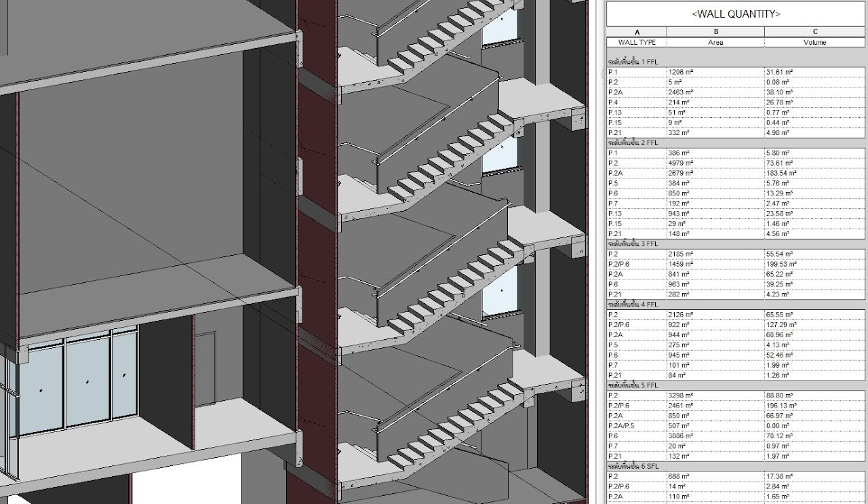Click the 4979 m² area cell
The height and width of the screenshot is (504, 868).
point(715,163)
